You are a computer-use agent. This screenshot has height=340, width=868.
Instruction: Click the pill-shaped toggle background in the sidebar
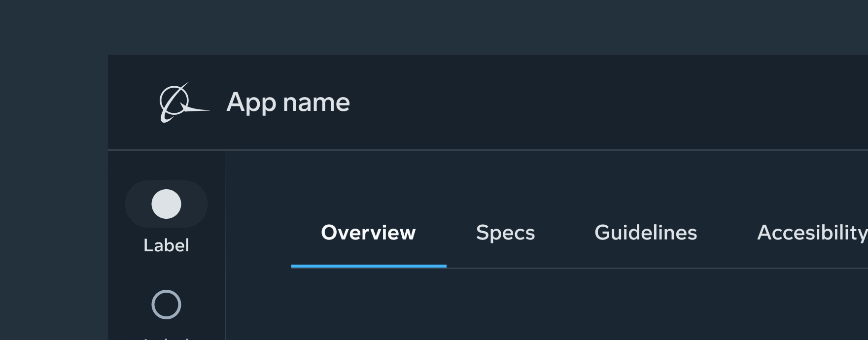point(167,204)
